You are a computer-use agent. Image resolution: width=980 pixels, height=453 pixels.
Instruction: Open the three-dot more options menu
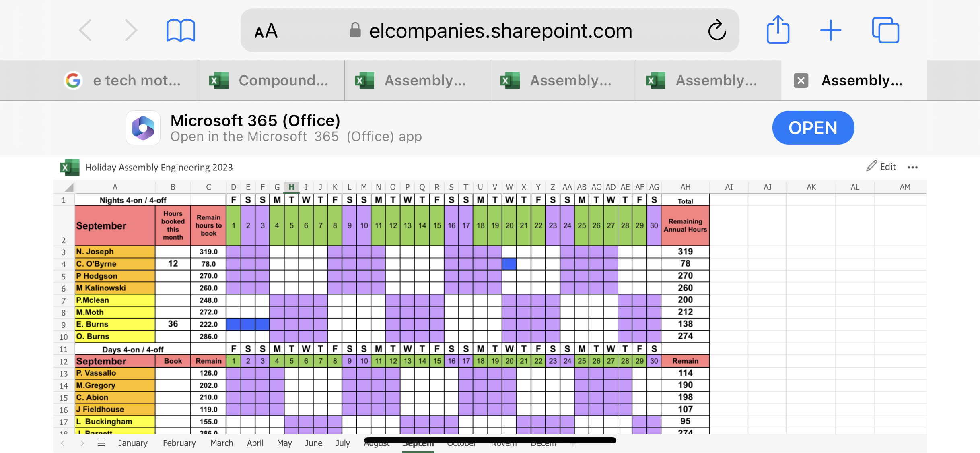click(912, 168)
